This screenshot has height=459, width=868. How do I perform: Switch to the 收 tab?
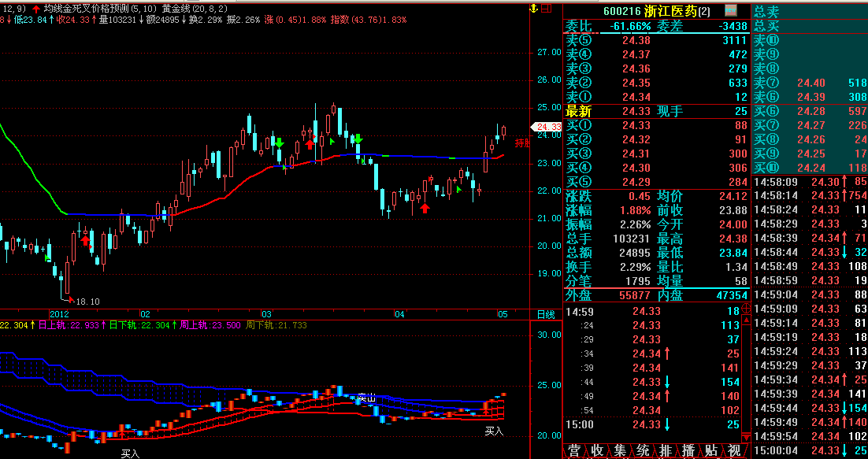click(597, 450)
